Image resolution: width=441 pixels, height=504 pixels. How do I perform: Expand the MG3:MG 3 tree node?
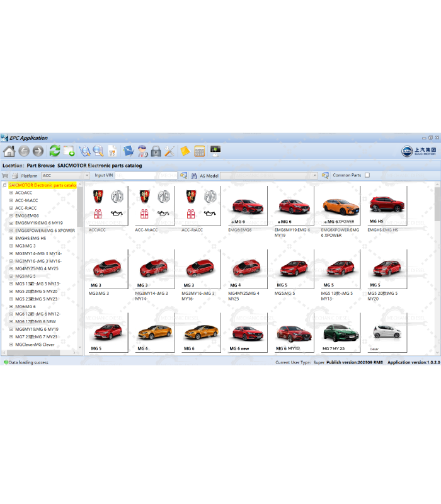click(x=11, y=246)
